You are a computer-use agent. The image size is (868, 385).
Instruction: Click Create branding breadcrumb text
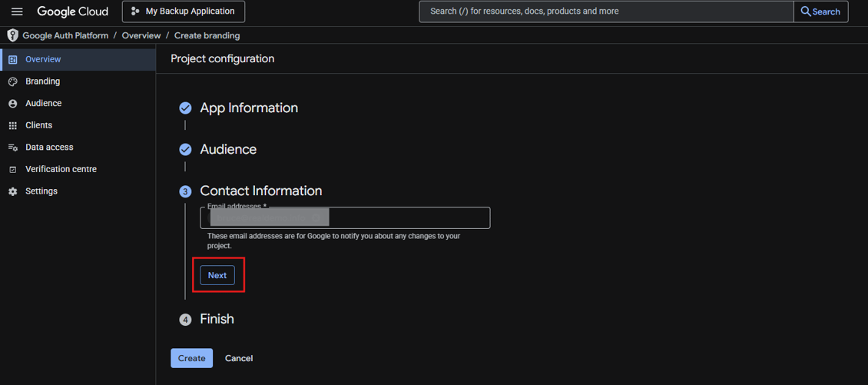tap(207, 35)
